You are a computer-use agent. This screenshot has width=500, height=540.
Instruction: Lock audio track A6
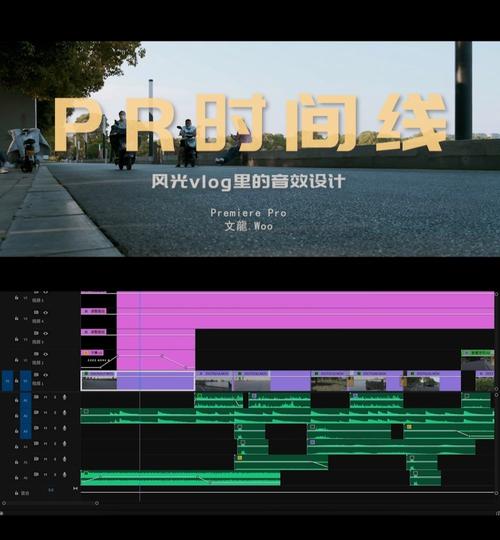(16, 478)
